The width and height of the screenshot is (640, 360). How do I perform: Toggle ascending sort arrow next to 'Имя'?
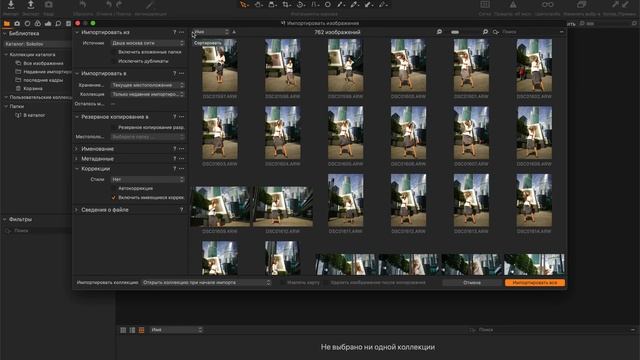(234, 32)
